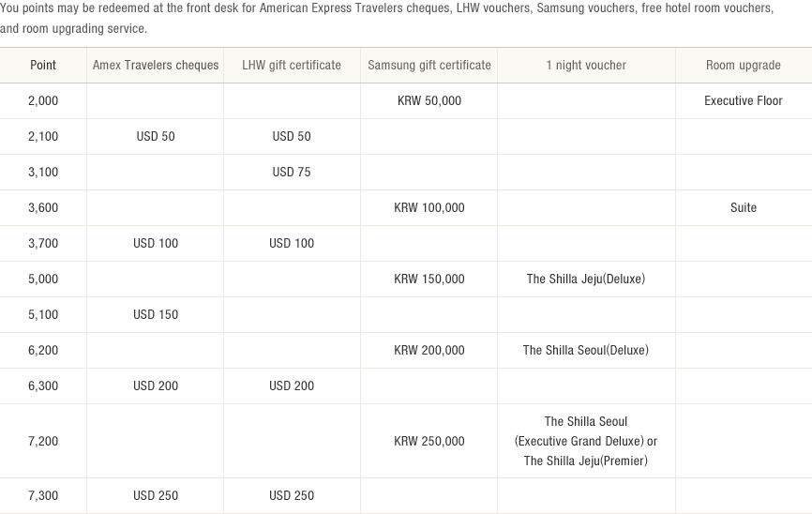Click the redemption intro paragraph text
This screenshot has width=812, height=514.
tap(387, 18)
